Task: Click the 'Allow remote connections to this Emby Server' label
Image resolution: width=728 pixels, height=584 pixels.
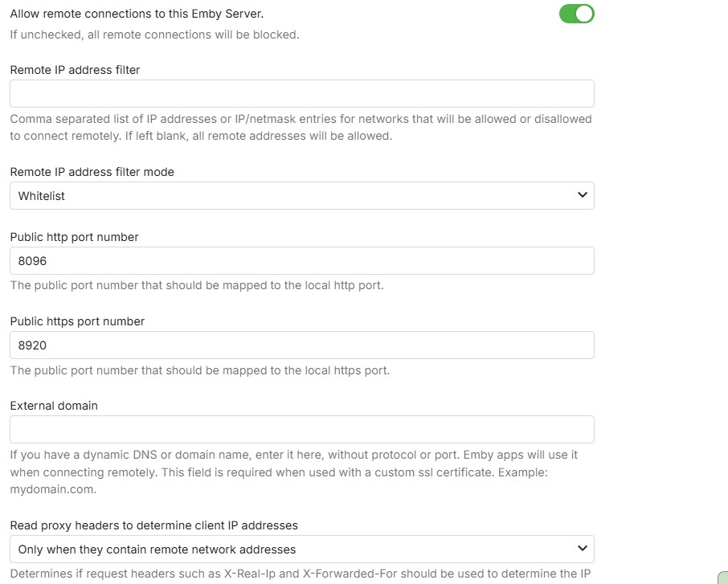Action: click(137, 14)
